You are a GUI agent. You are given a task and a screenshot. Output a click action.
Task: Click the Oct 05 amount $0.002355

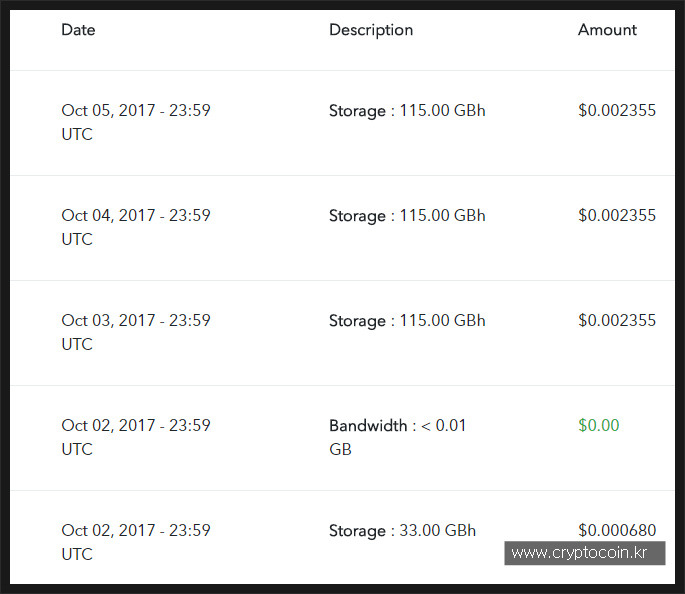tap(617, 111)
